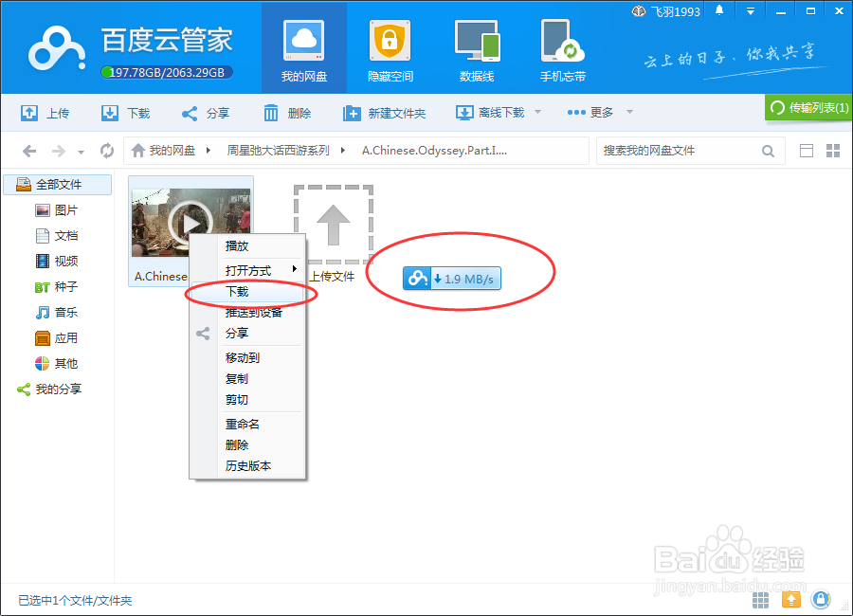Refresh the current folder

(x=107, y=151)
